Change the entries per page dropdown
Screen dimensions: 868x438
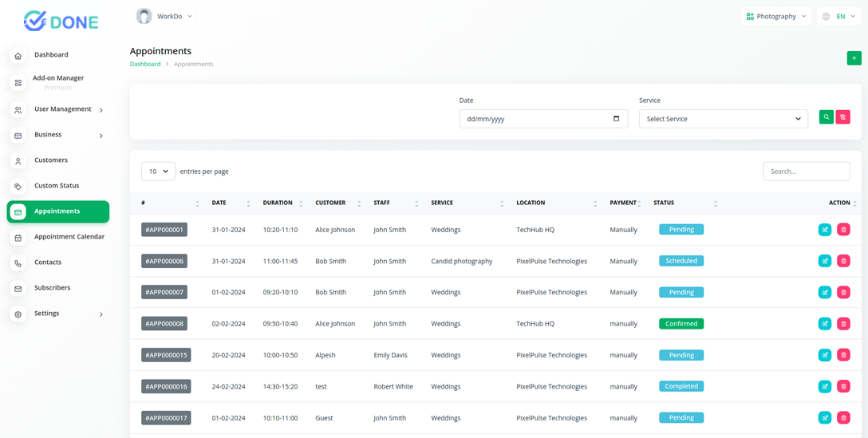[158, 171]
